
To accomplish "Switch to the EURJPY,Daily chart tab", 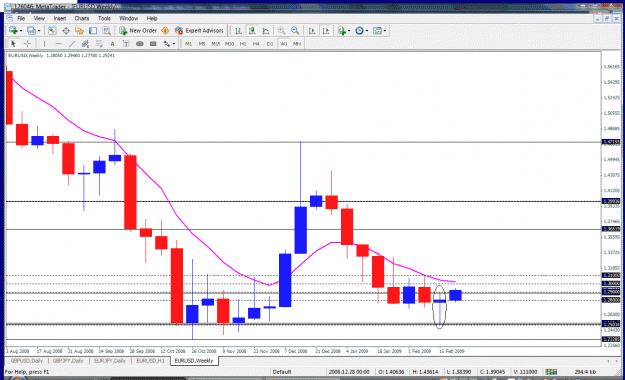I will pos(110,361).
